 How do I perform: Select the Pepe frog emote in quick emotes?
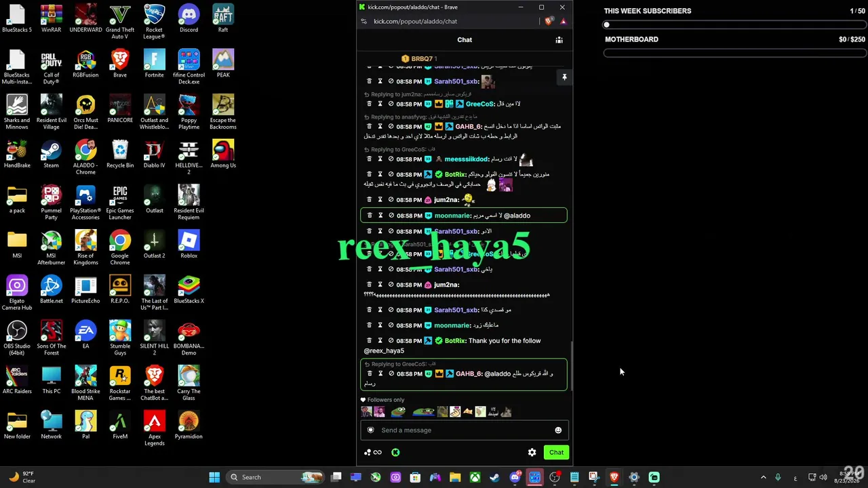398,411
